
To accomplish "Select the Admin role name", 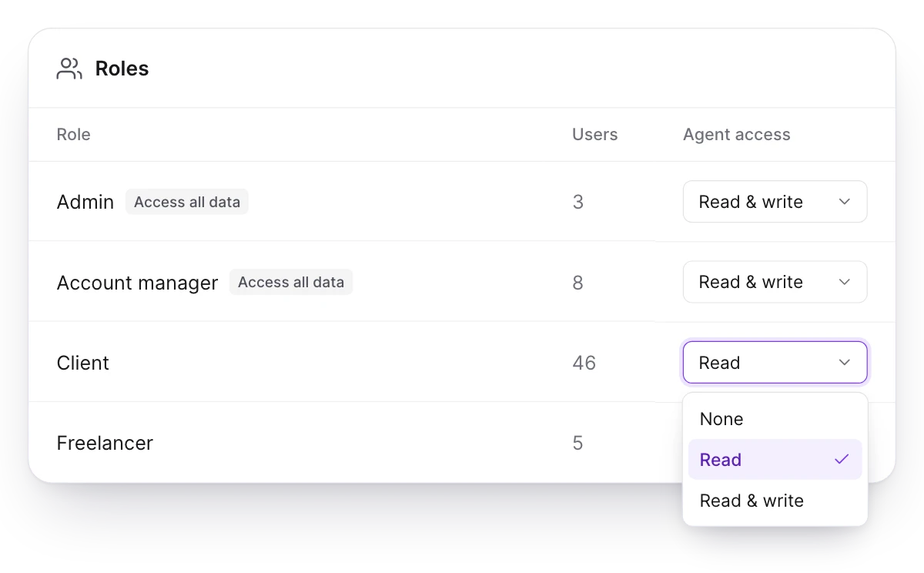I will [85, 202].
